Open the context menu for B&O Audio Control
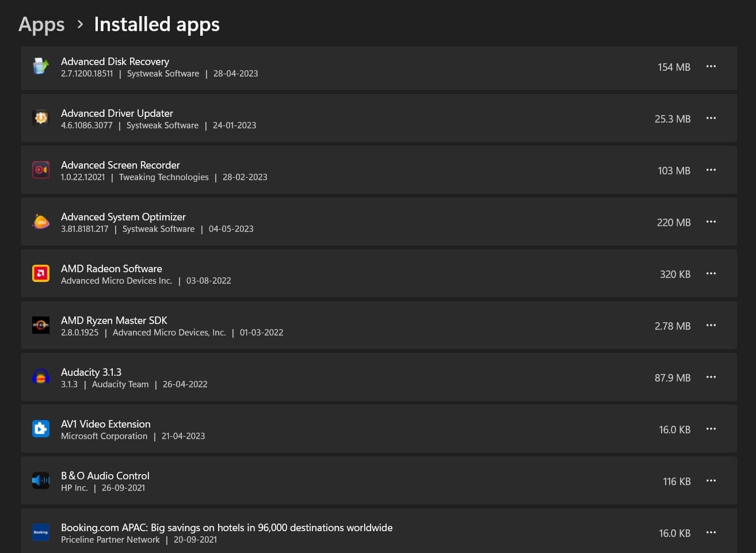Viewport: 756px width, 553px height. coord(711,480)
